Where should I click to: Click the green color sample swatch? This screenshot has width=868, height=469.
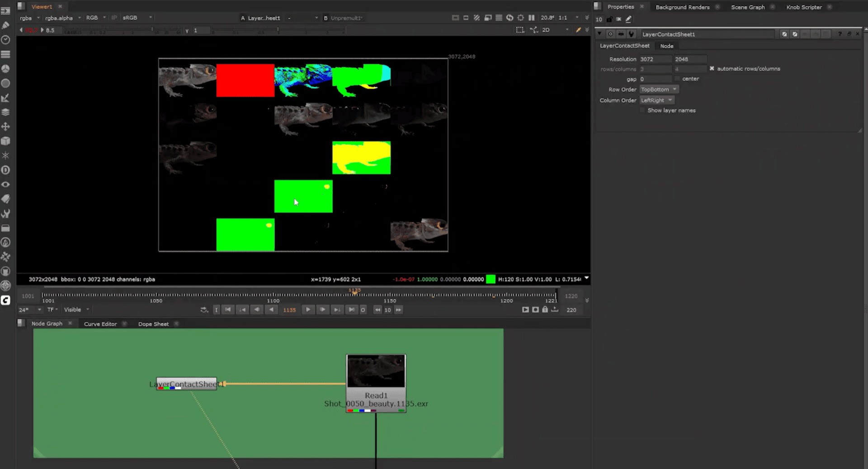[x=491, y=279]
